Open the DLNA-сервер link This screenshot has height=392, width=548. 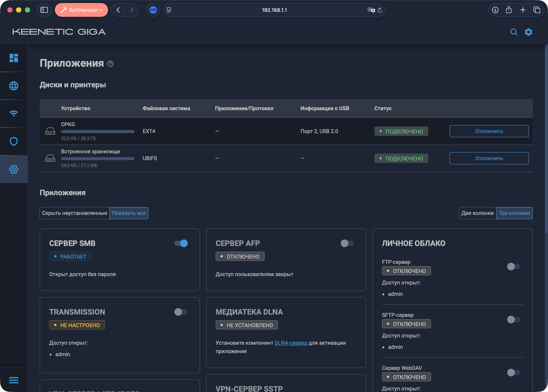[x=291, y=343]
